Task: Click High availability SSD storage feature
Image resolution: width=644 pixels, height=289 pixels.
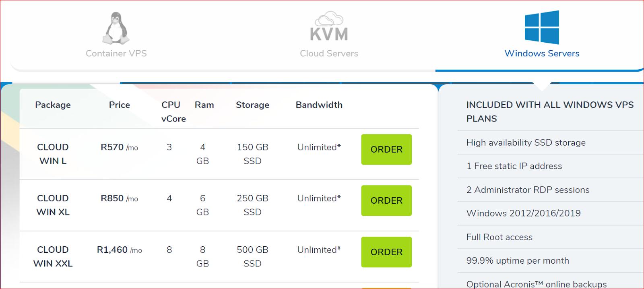Action: click(x=526, y=142)
